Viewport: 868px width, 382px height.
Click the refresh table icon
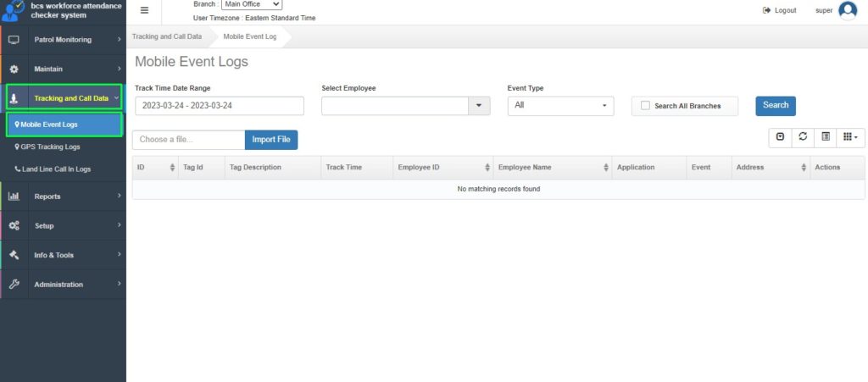(x=803, y=136)
